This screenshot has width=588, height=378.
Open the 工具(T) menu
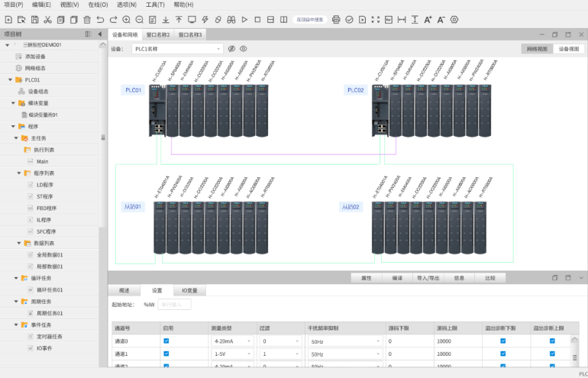click(x=155, y=5)
